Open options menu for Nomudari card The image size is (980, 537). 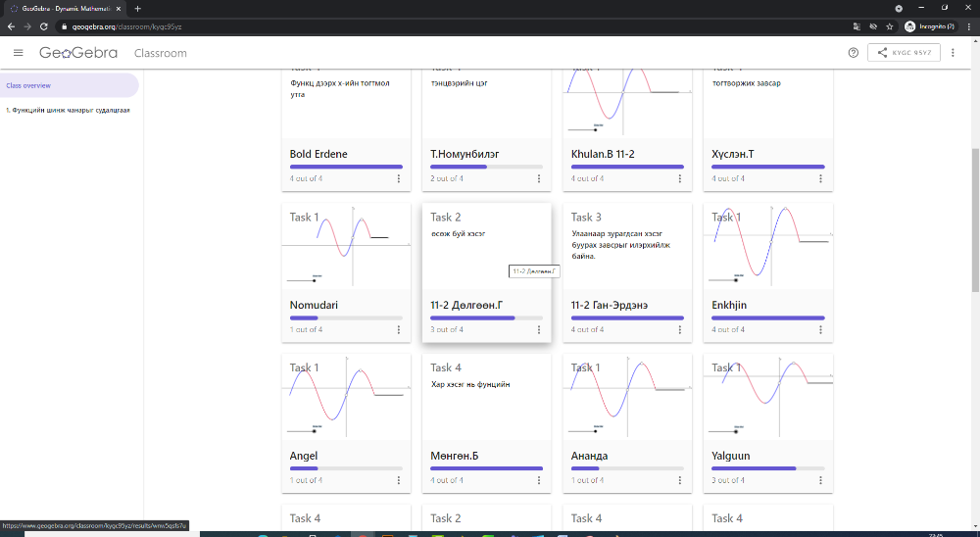(399, 329)
